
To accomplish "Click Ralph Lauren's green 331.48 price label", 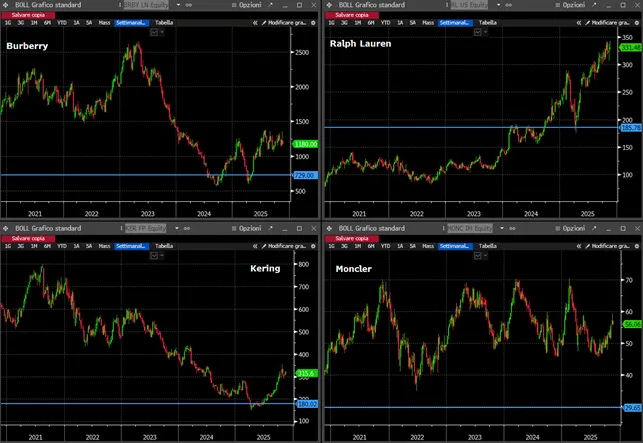I will (631, 48).
